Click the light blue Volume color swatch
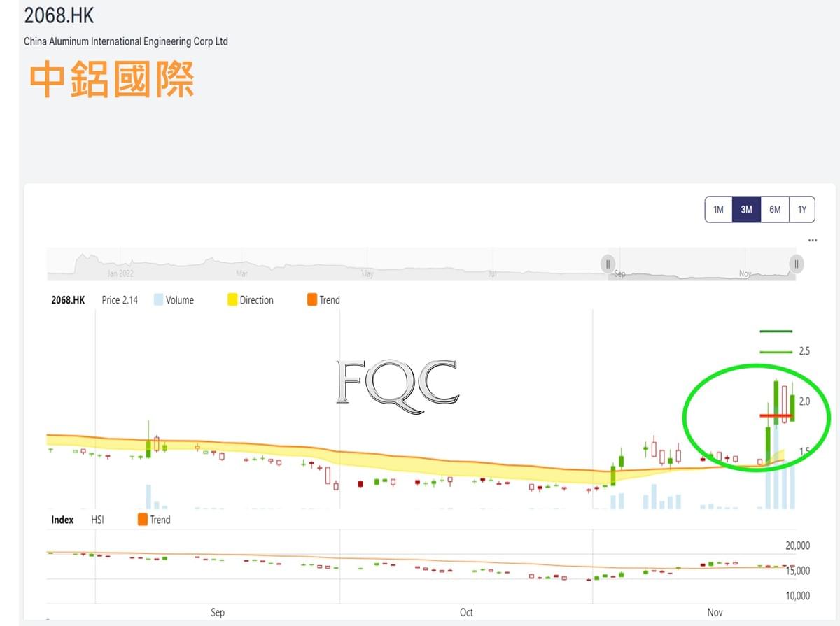Image resolution: width=840 pixels, height=626 pixels. (158, 300)
